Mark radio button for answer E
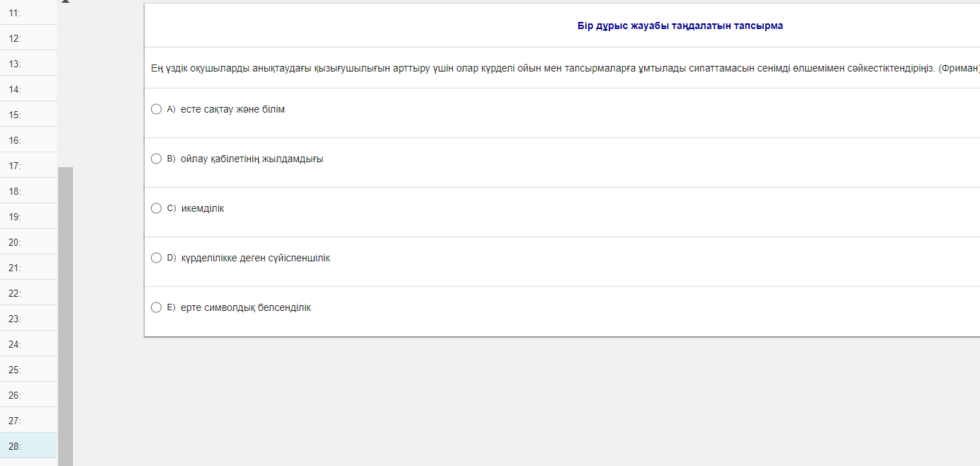Screen dimensions: 980x466 tap(157, 307)
